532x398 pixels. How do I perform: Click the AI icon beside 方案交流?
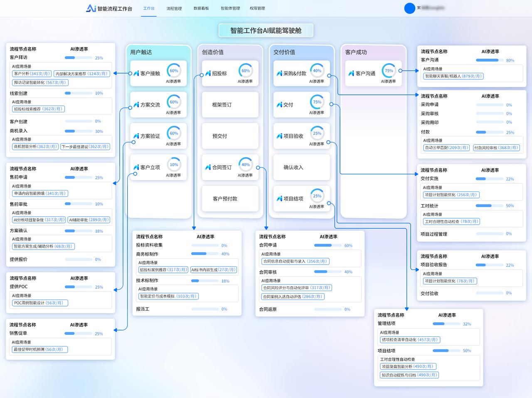(x=136, y=105)
